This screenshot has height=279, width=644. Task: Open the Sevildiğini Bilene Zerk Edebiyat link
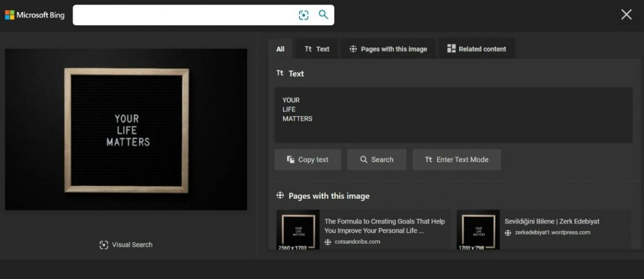coord(552,221)
